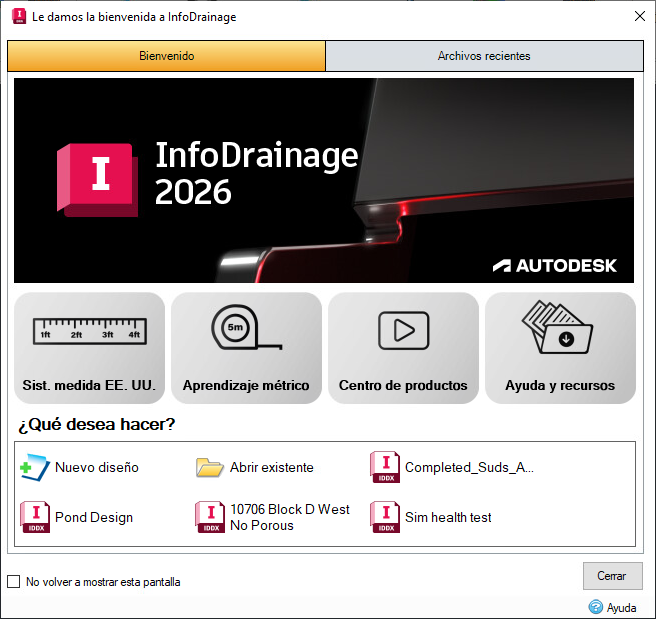The height and width of the screenshot is (619, 656).
Task: Open Ayuda y recursos label
Action: click(560, 385)
